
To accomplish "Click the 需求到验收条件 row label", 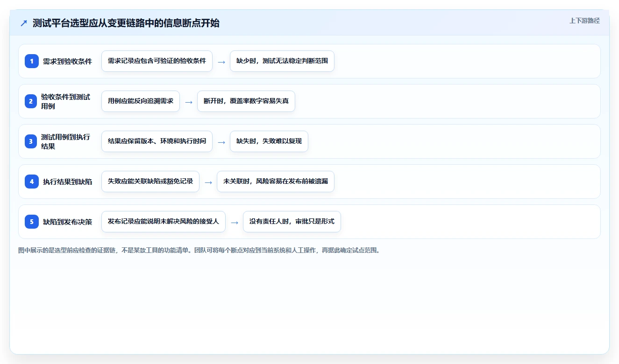I will [67, 61].
